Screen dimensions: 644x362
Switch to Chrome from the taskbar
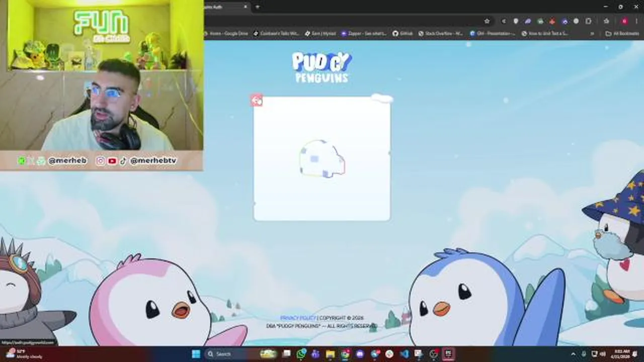(345, 354)
